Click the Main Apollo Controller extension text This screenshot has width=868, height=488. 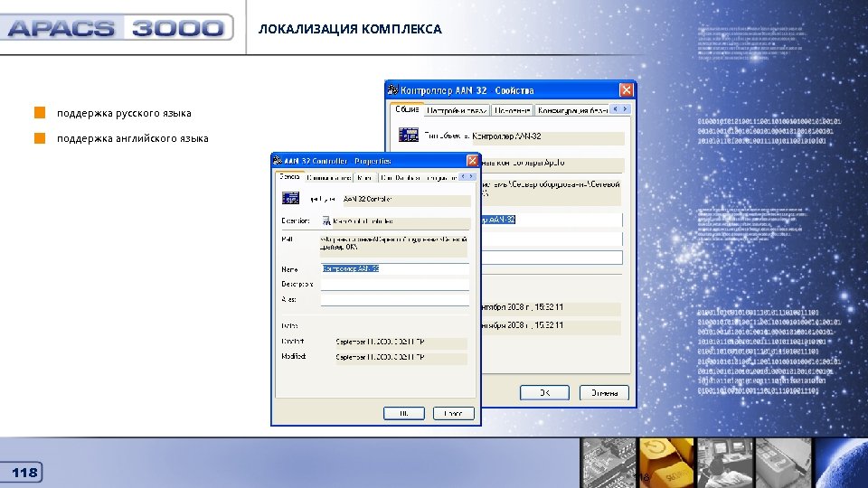pyautogui.click(x=363, y=221)
